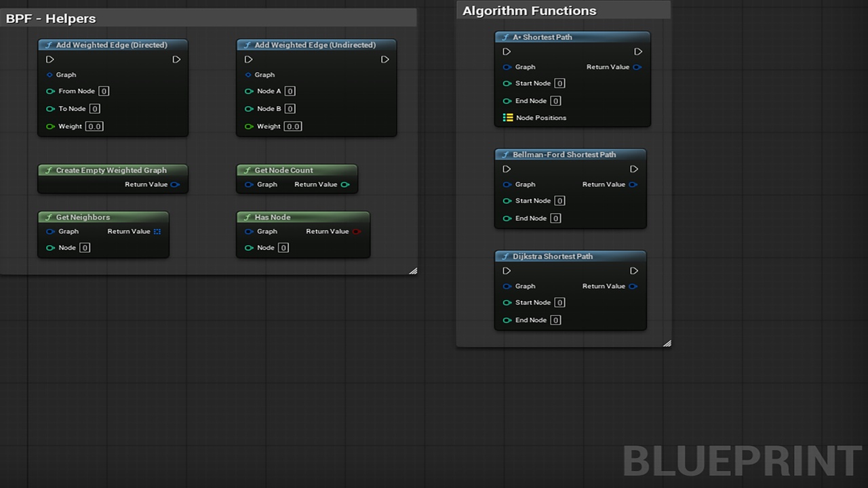Click End Node value field on Dijkstra node
Screen dimensions: 868x488
pyautogui.click(x=555, y=320)
